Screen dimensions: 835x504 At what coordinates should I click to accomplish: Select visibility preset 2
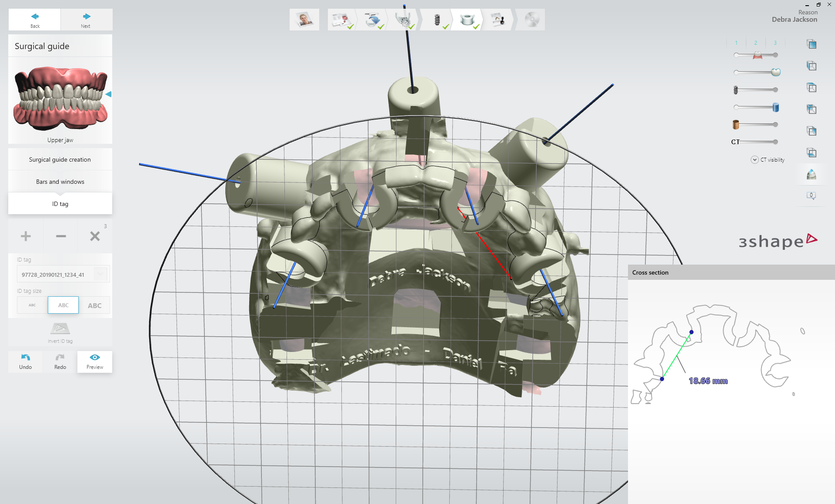point(756,43)
